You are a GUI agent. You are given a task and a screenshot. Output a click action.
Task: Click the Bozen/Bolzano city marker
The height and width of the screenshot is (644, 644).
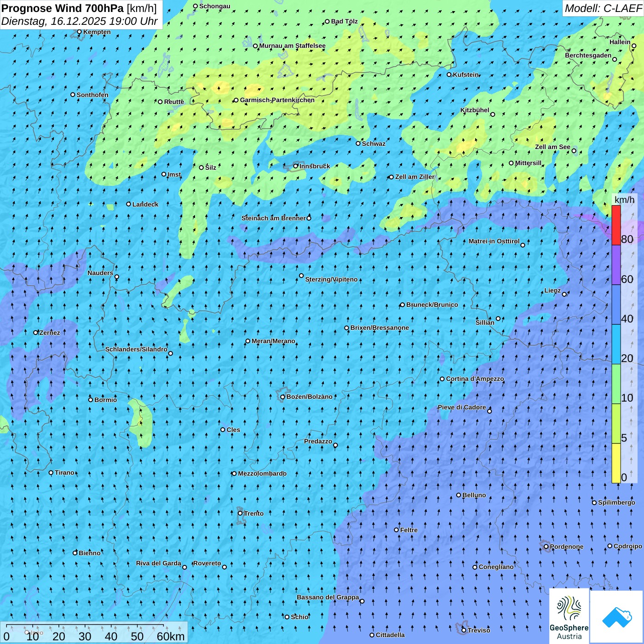282,397
